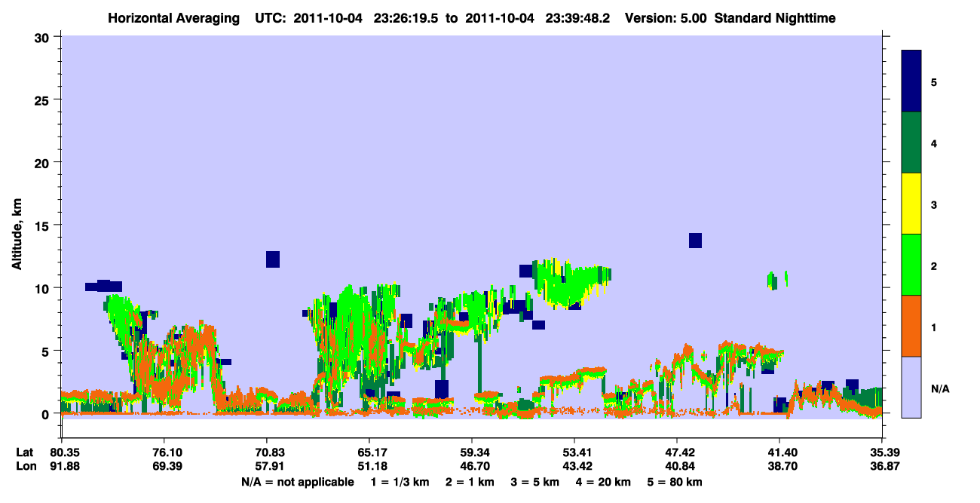Click the colorbar 'N/A' label
Screen dimensions: 980x503
[x=940, y=388]
